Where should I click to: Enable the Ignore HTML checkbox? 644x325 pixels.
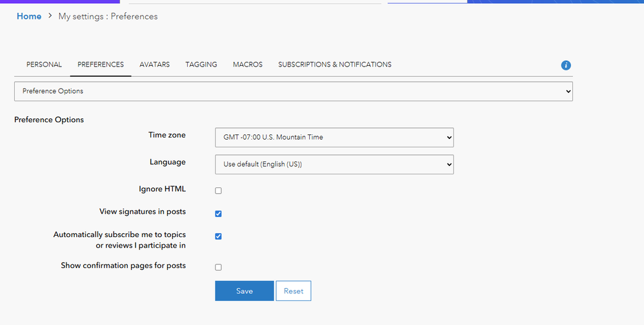[x=218, y=191]
